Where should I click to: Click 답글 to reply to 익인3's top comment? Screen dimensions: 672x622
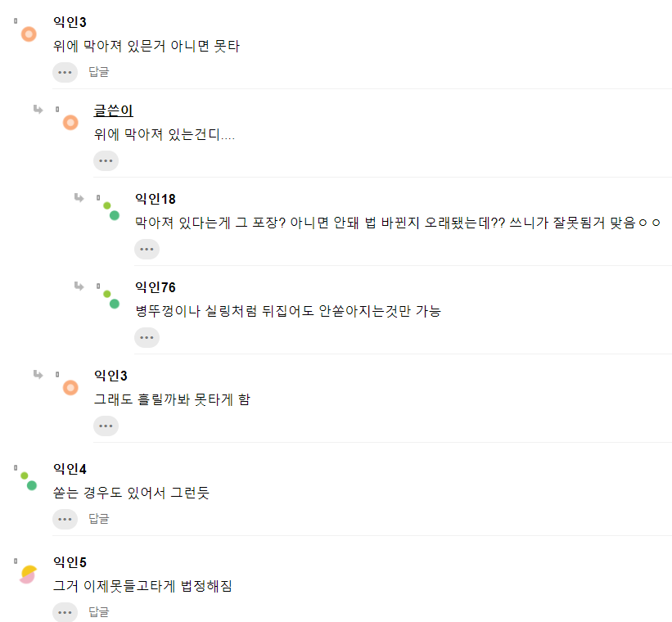click(x=99, y=72)
